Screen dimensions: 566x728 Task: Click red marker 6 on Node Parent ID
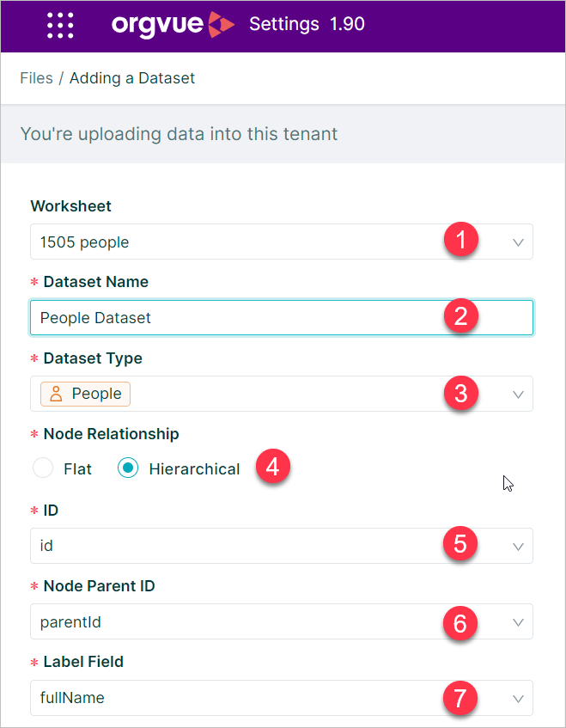460,623
